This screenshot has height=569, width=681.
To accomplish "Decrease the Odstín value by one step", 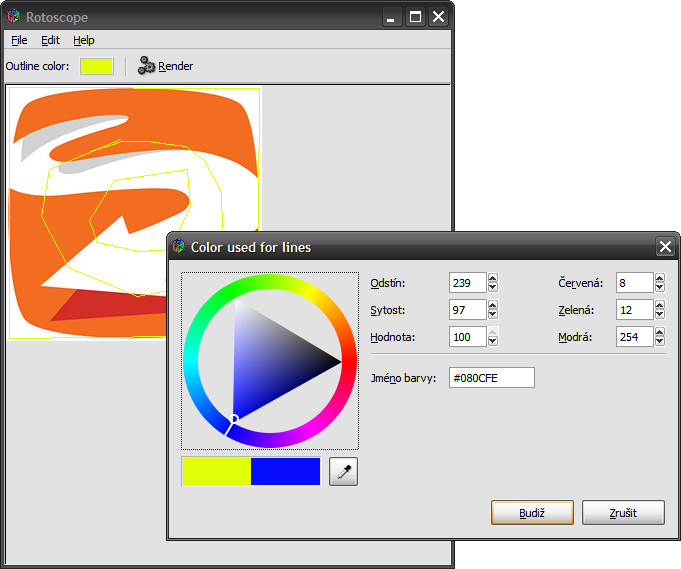I will 493,287.
